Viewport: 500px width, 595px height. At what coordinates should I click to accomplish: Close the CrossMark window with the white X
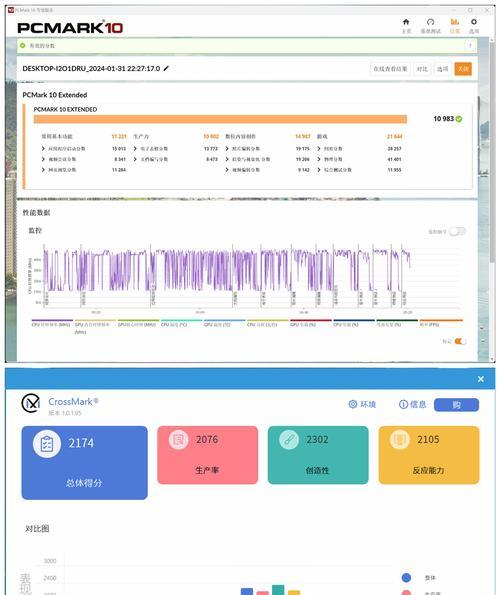(x=481, y=379)
